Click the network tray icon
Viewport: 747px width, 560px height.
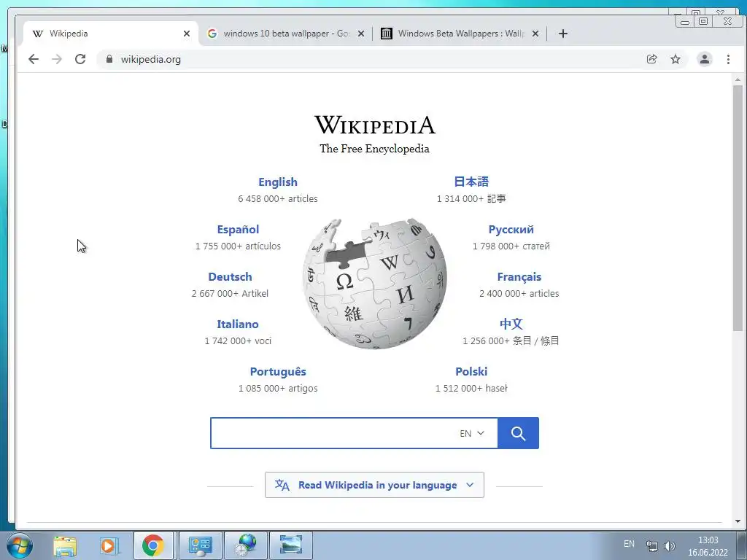pos(651,546)
